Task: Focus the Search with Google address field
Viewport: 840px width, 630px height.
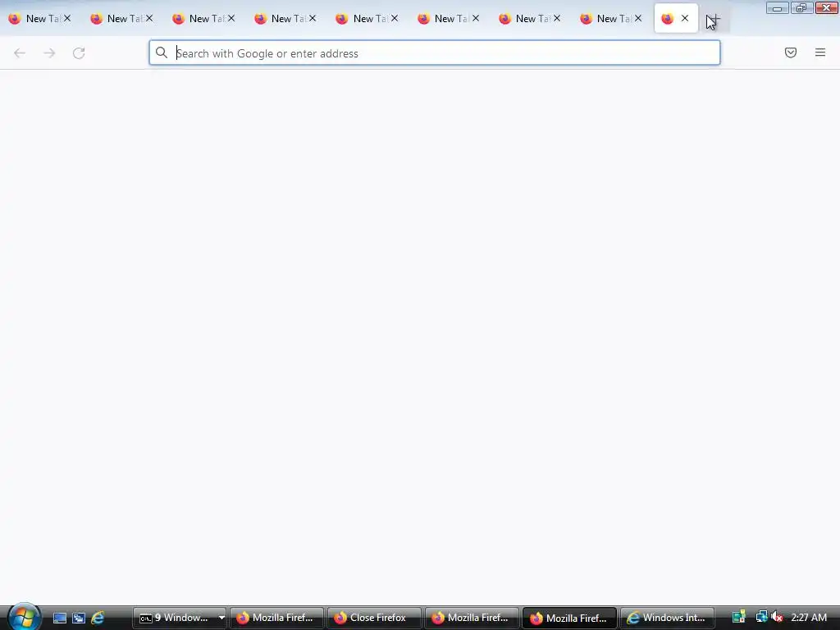Action: click(x=435, y=53)
